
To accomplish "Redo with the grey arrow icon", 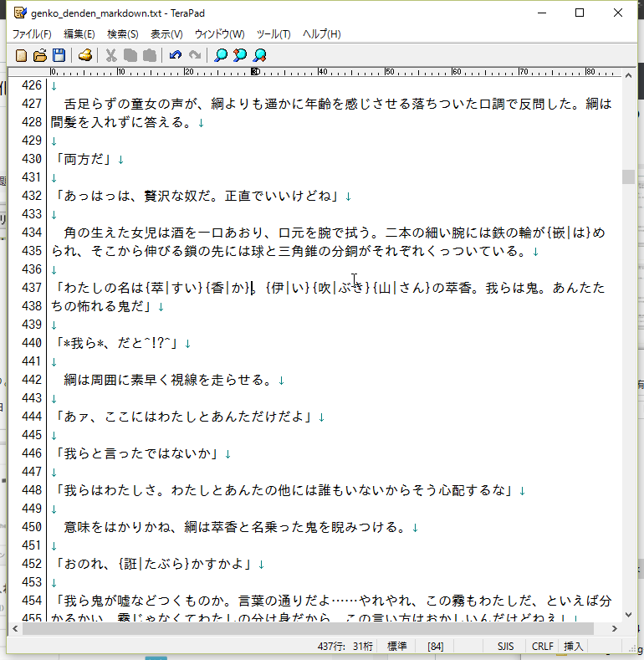I will tap(195, 55).
